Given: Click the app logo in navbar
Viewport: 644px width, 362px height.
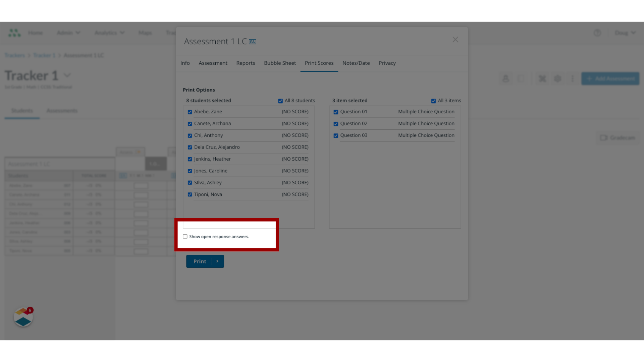Looking at the screenshot, I should [x=14, y=33].
